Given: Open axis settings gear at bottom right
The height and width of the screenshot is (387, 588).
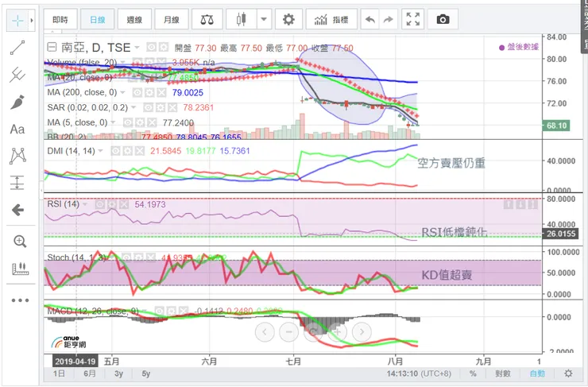Looking at the screenshot, I should (x=568, y=373).
